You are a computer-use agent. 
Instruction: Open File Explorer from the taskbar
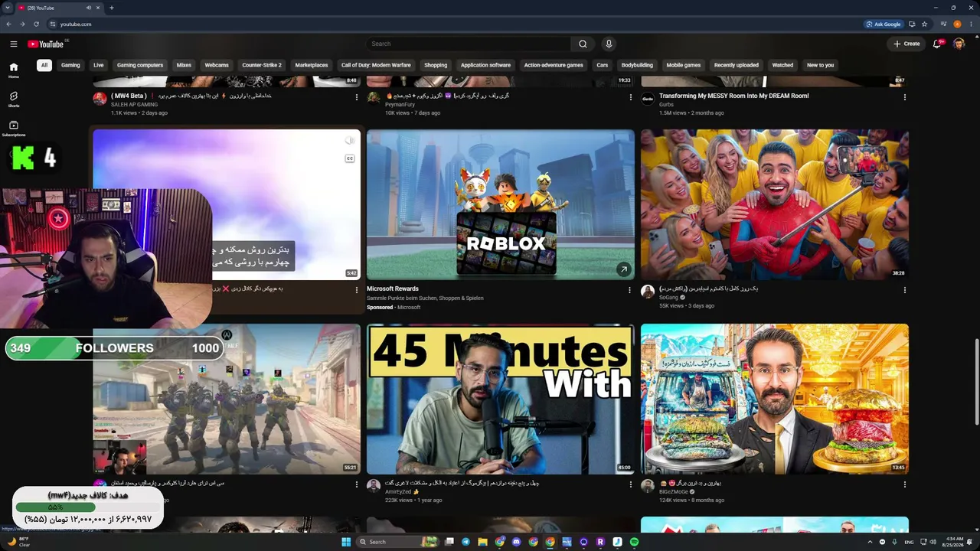coord(483,542)
